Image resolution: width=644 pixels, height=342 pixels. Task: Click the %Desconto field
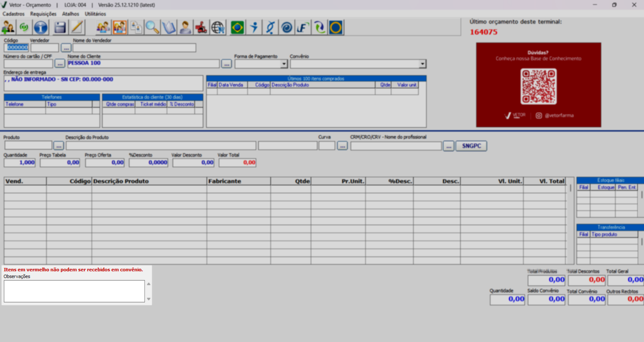(148, 163)
